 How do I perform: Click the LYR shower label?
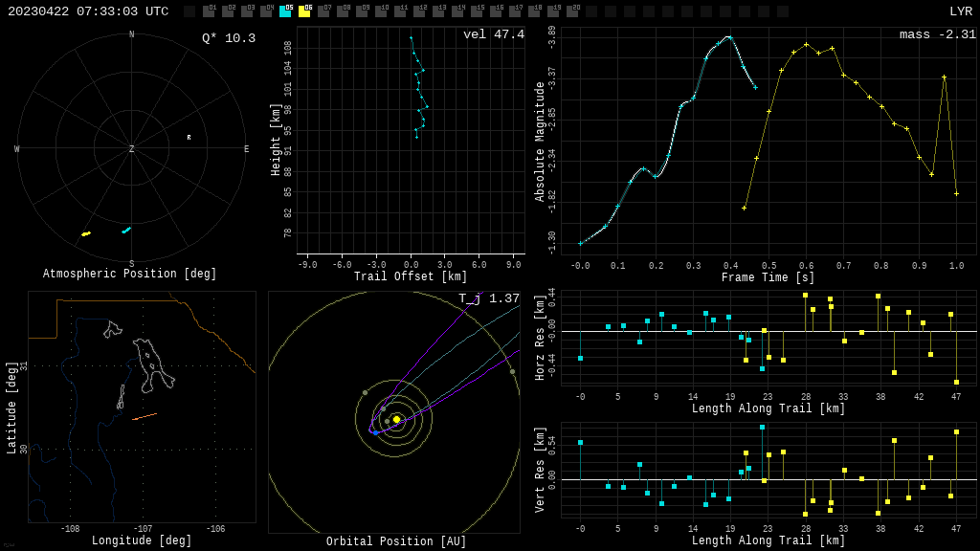(960, 11)
